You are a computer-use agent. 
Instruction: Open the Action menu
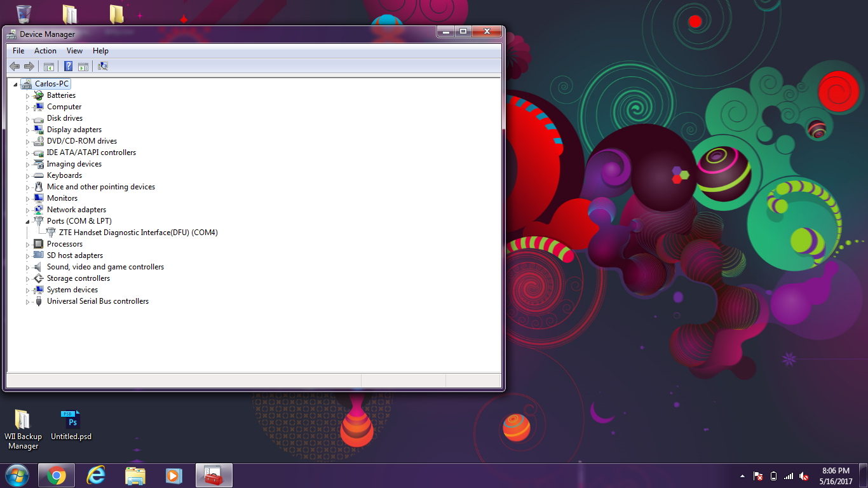(x=45, y=51)
